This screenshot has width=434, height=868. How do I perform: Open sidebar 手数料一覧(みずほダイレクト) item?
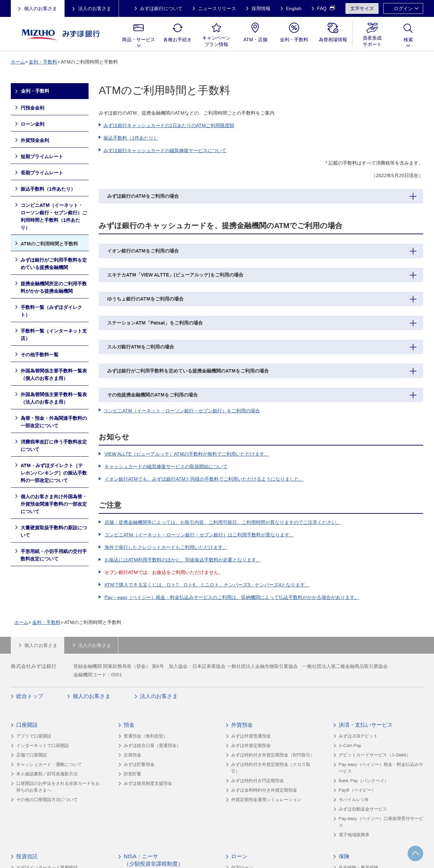pyautogui.click(x=50, y=311)
